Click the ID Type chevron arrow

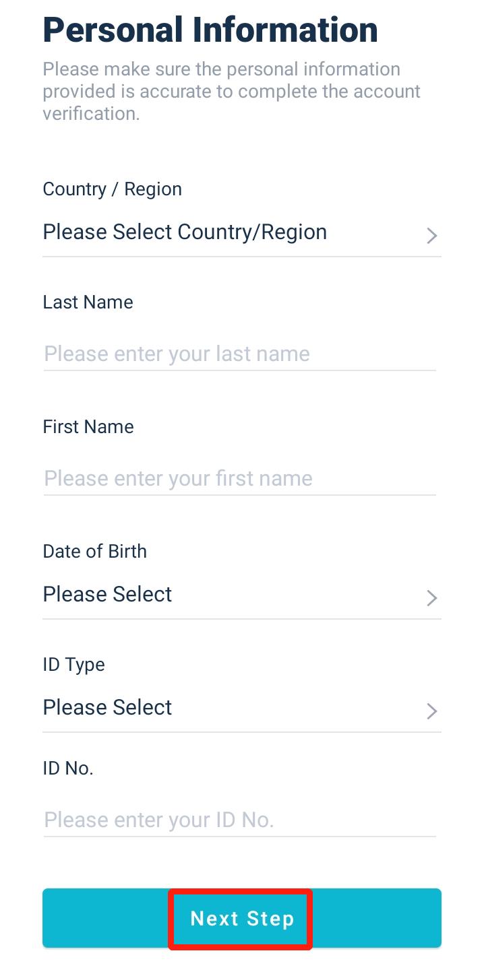coord(432,711)
